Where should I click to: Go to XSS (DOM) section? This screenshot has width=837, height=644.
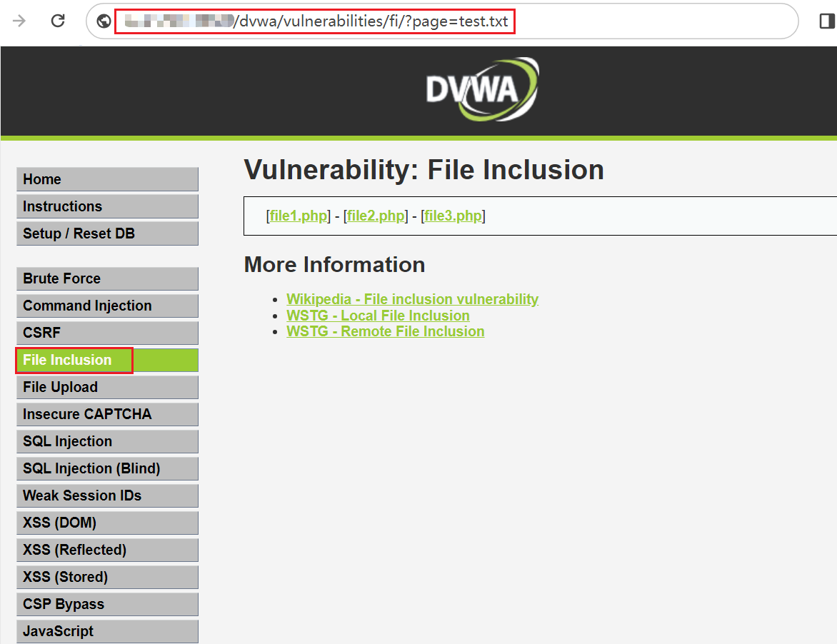point(107,523)
